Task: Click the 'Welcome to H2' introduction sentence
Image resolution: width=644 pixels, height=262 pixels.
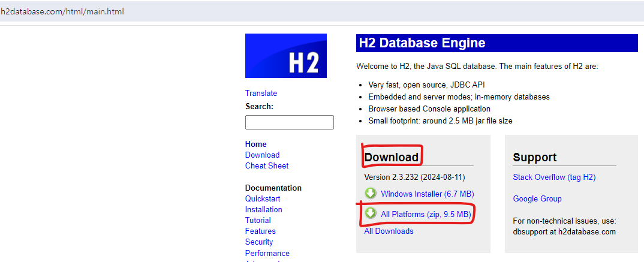Action: 477,66
